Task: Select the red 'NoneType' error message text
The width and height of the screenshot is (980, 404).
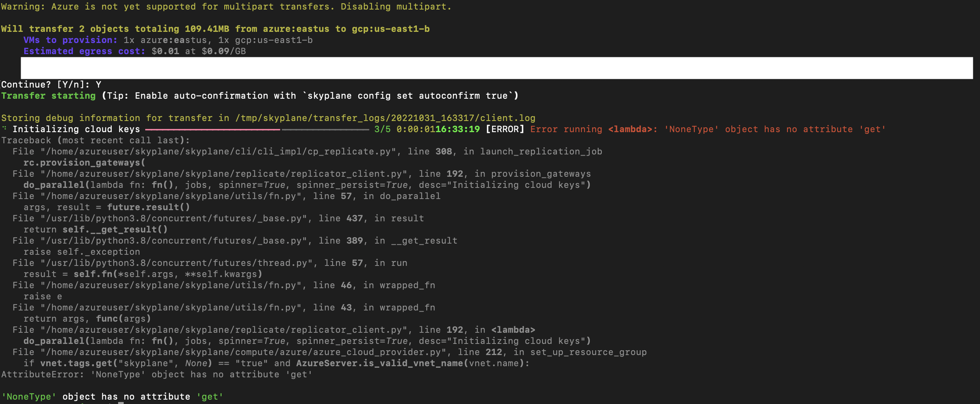Action: pyautogui.click(x=748, y=129)
